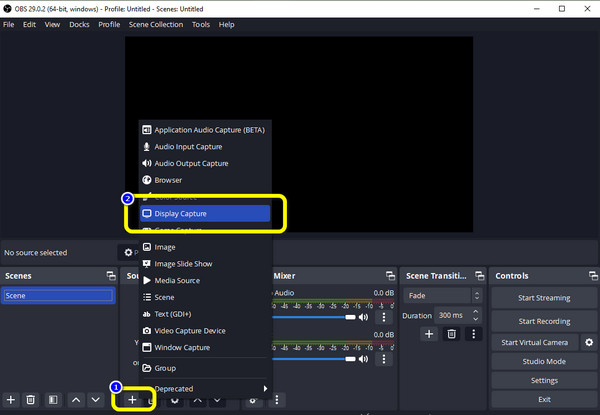Click the Properties gear beside No source selected
Viewport: 600px width, 415px height.
(129, 252)
